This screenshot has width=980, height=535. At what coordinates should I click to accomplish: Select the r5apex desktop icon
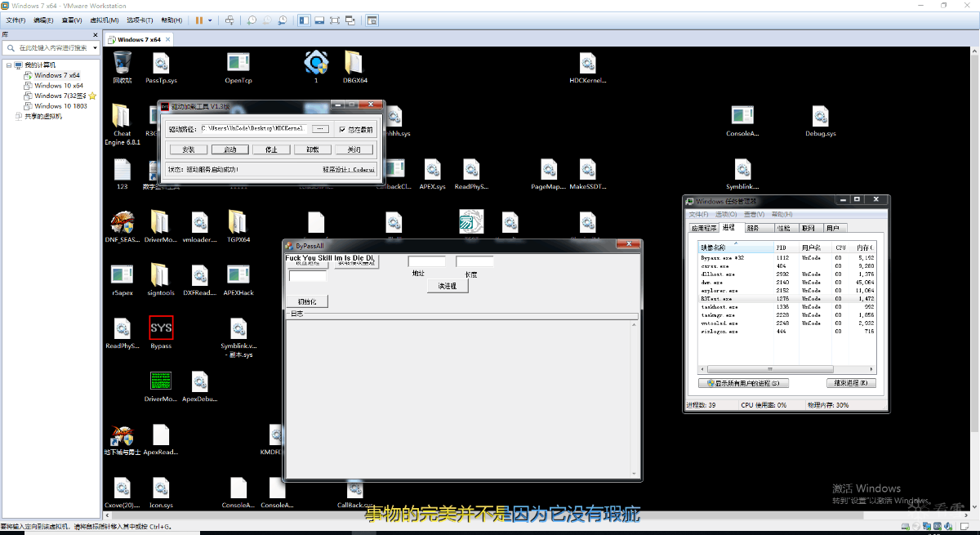pyautogui.click(x=122, y=280)
